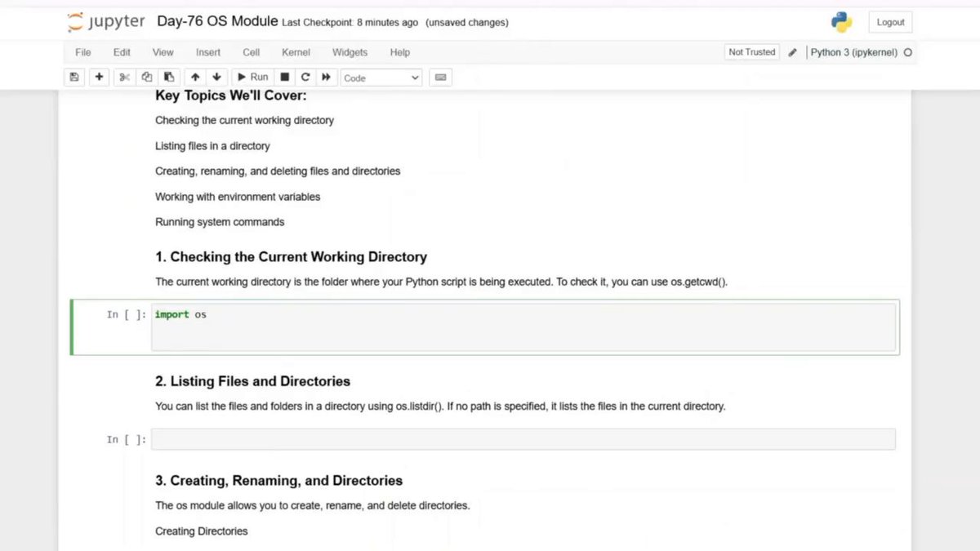Screen dimensions: 980x551
Task: Open the View menu
Action: 163,52
